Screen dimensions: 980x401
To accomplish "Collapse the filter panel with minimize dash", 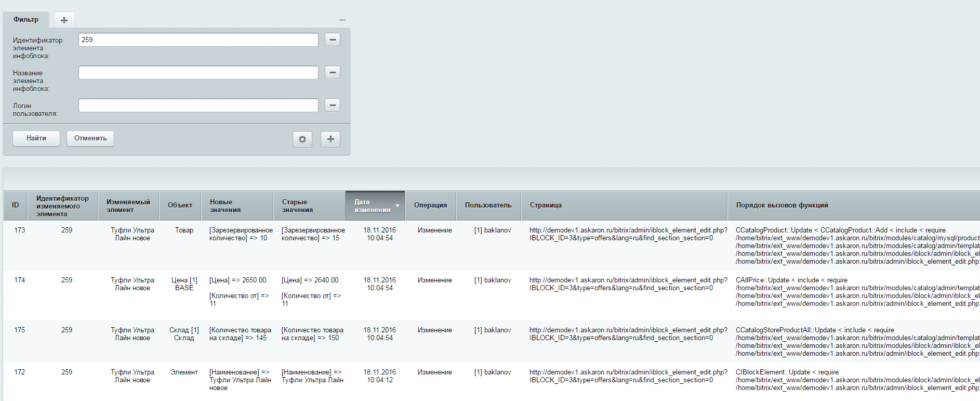I will 342,20.
